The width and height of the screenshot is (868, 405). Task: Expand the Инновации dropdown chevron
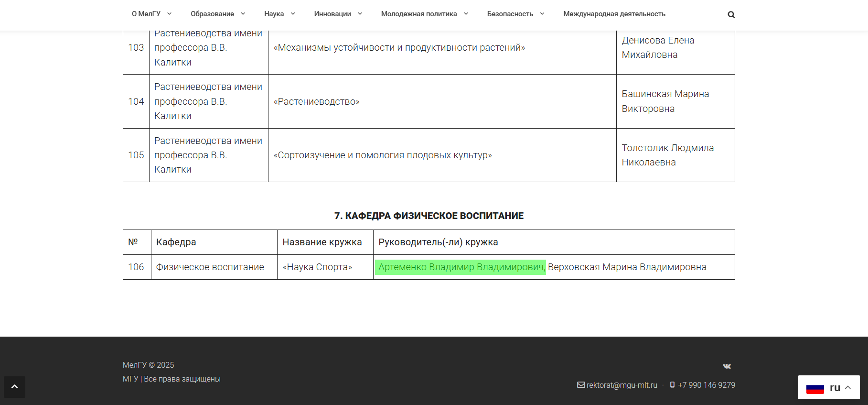tap(360, 14)
